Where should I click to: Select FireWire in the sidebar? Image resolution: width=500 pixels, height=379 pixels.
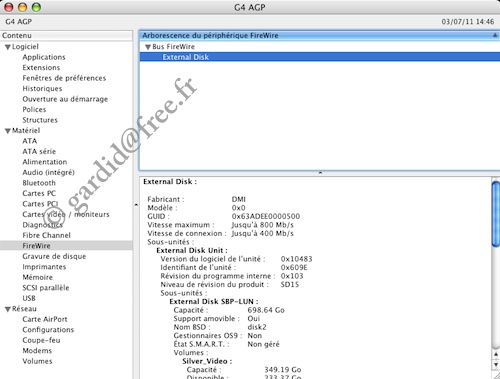[x=36, y=246]
